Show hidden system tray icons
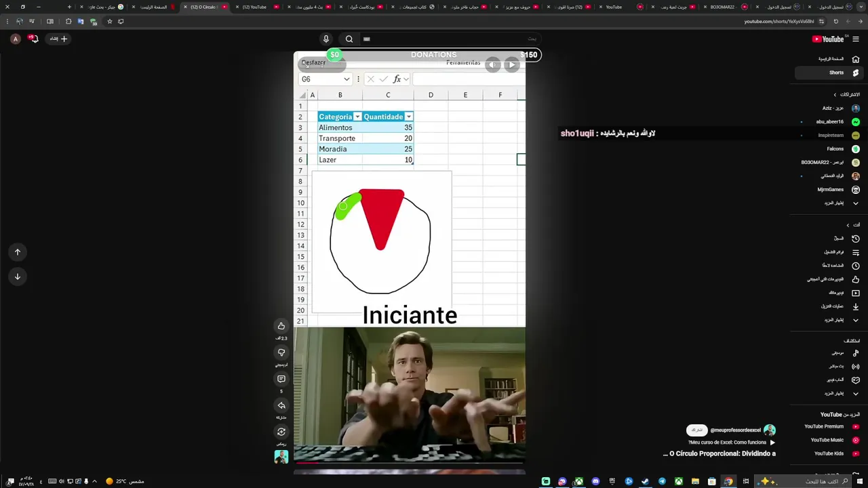 pyautogui.click(x=94, y=481)
